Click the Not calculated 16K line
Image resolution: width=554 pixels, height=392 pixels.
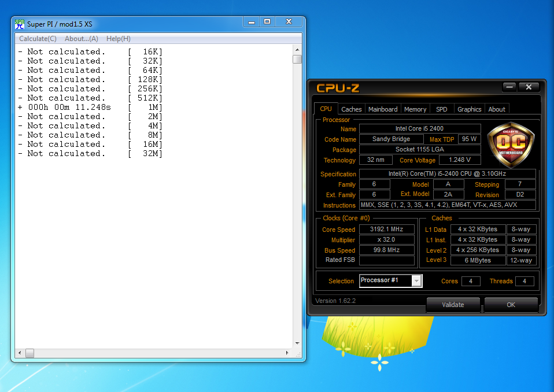point(90,52)
